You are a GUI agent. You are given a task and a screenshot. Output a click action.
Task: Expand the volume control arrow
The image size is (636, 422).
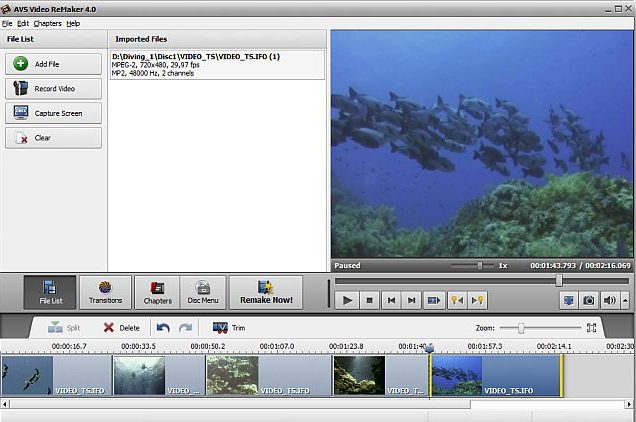[625, 300]
